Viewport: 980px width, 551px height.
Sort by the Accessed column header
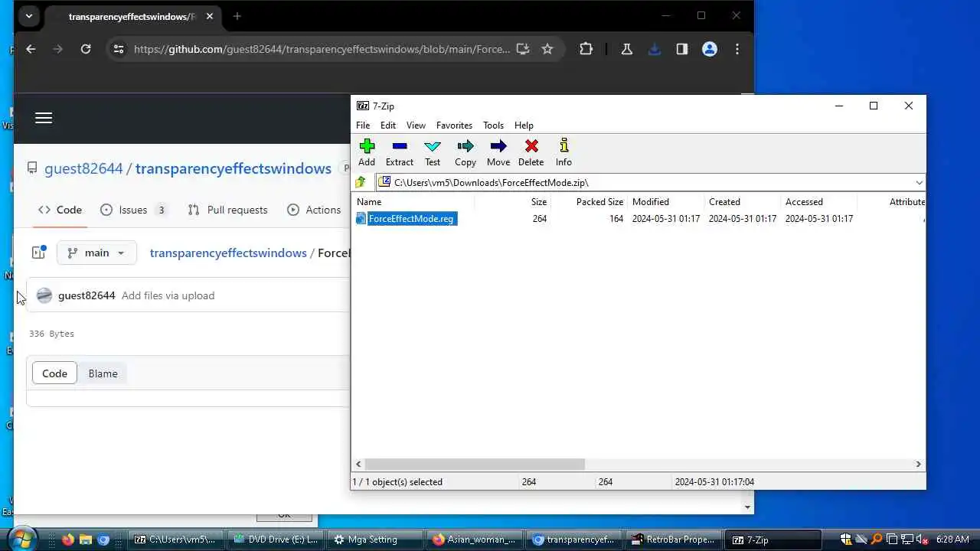pos(818,202)
